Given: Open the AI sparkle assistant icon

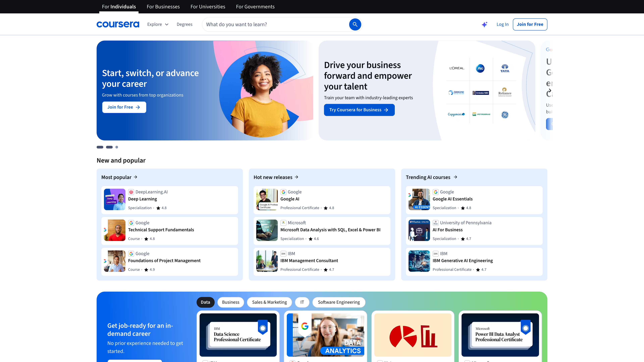Looking at the screenshot, I should coord(485,24).
